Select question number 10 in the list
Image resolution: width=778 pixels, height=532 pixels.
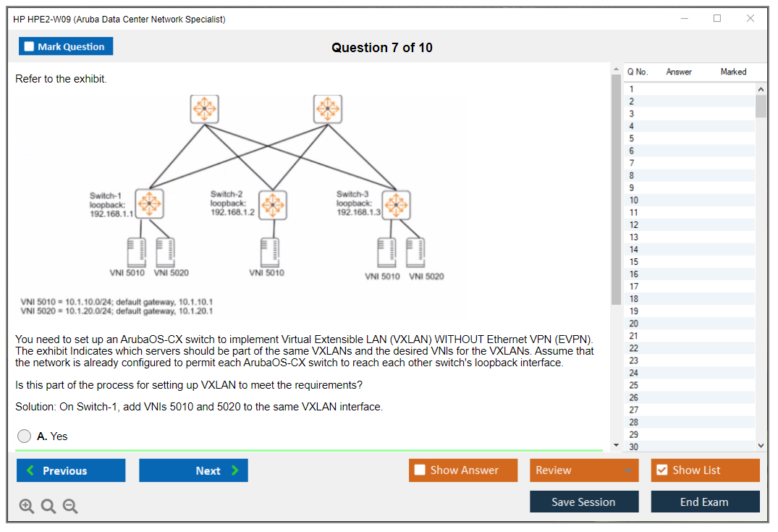634,200
